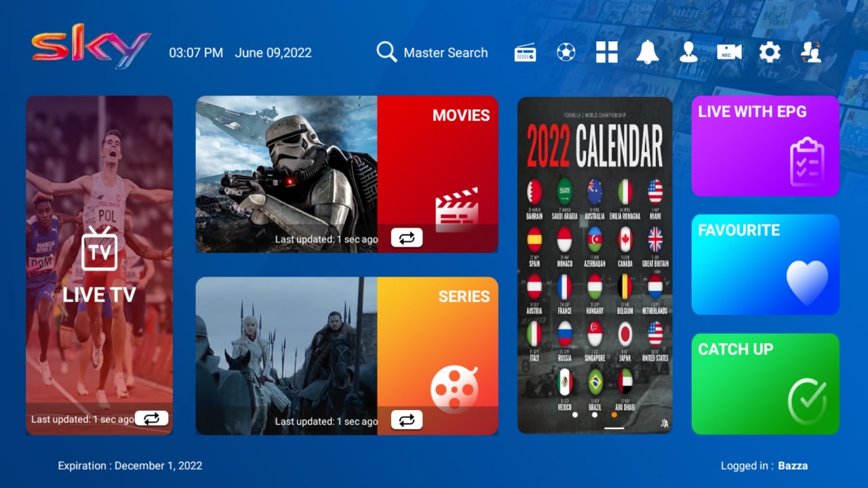Image resolution: width=868 pixels, height=488 pixels.
Task: Select the orange banner pagination dot
Action: pos(614,414)
